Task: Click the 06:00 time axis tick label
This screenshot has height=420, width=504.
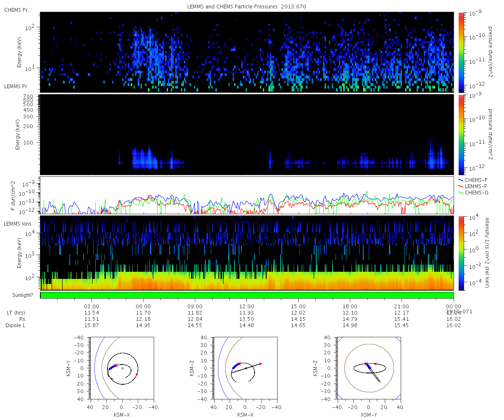Action: [143, 307]
